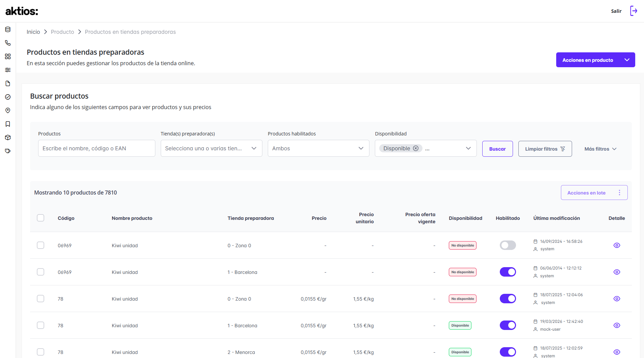Screen dimensions: 644x358
Task: Click the Productos search input field
Action: 97,148
